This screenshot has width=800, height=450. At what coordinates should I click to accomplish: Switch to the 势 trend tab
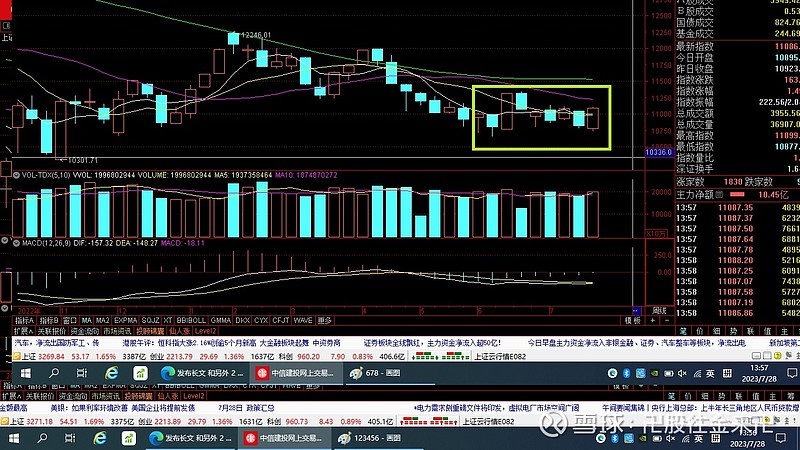pyautogui.click(x=734, y=331)
